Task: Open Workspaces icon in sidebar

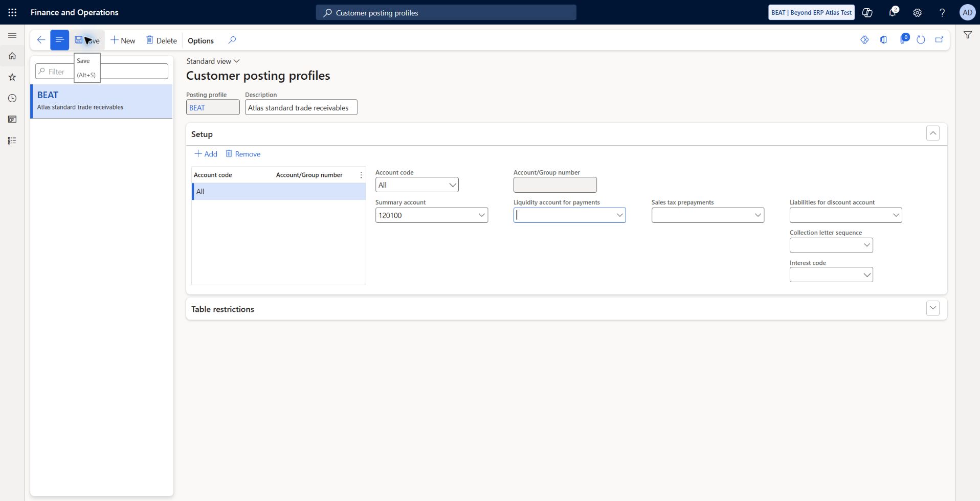Action: 12,119
